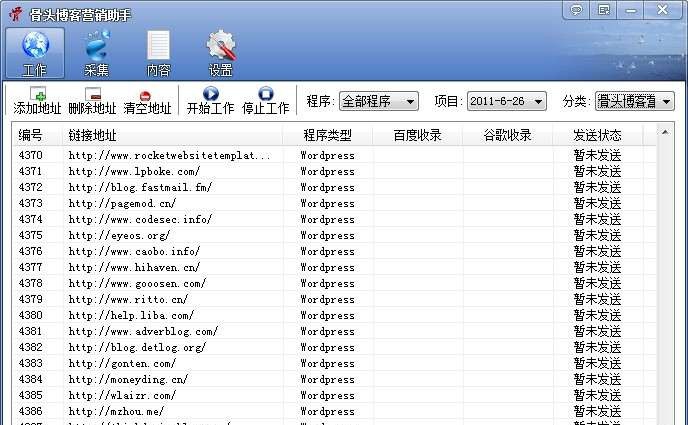Select the http://blog.detlog.org/ row

click(334, 347)
